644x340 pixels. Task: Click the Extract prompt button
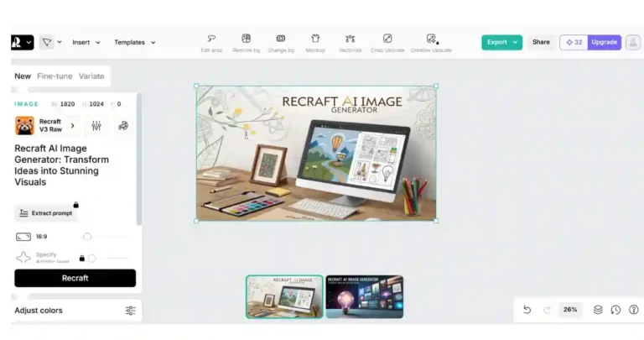[45, 213]
